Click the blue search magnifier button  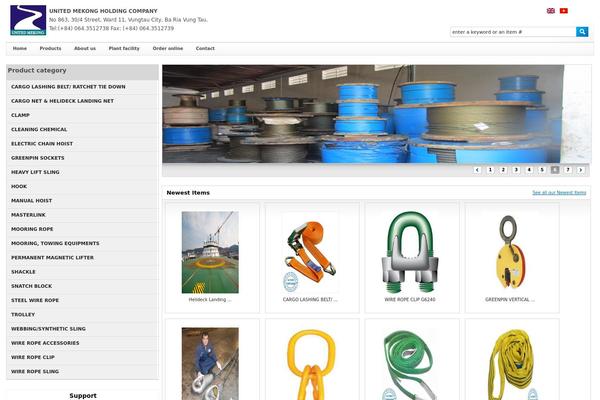tap(582, 32)
